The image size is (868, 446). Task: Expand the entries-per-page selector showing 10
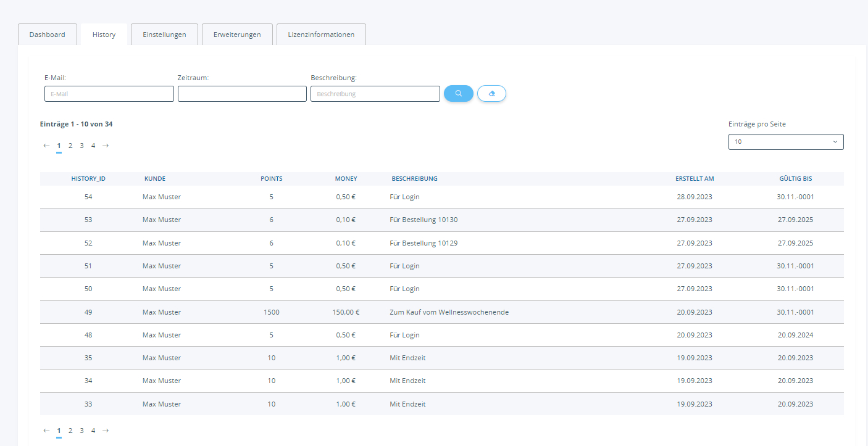pos(785,141)
